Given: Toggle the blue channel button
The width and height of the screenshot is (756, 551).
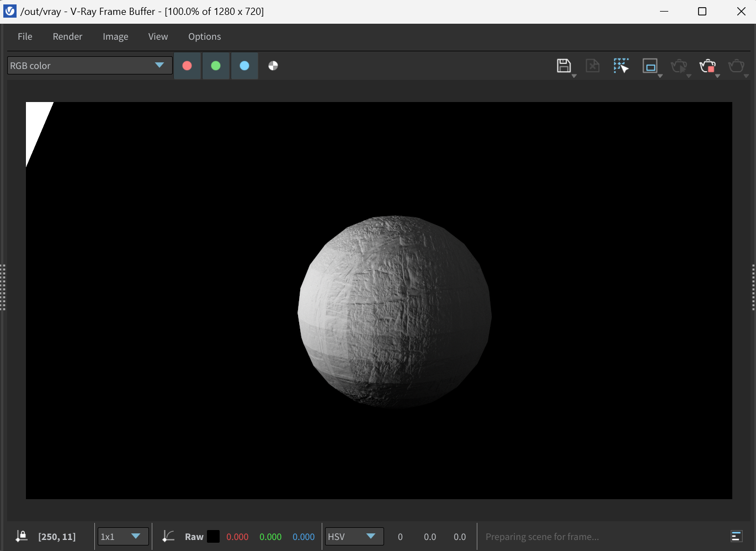Looking at the screenshot, I should (x=244, y=66).
